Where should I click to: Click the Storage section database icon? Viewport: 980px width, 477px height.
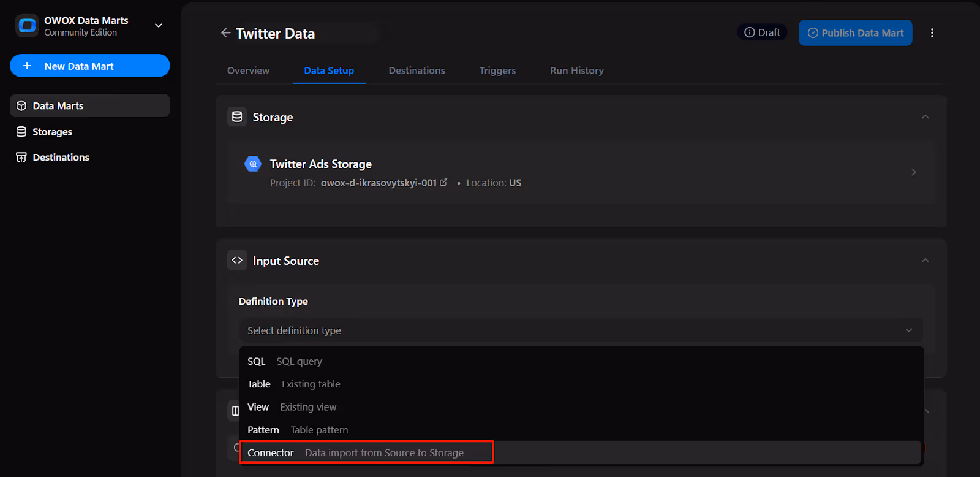click(x=237, y=116)
